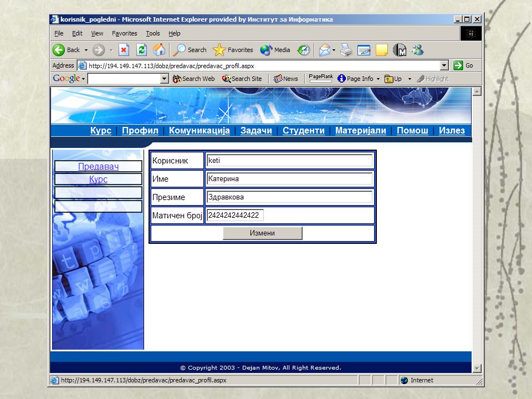Click the Highlight marker button
532x399 pixels.
pos(433,79)
